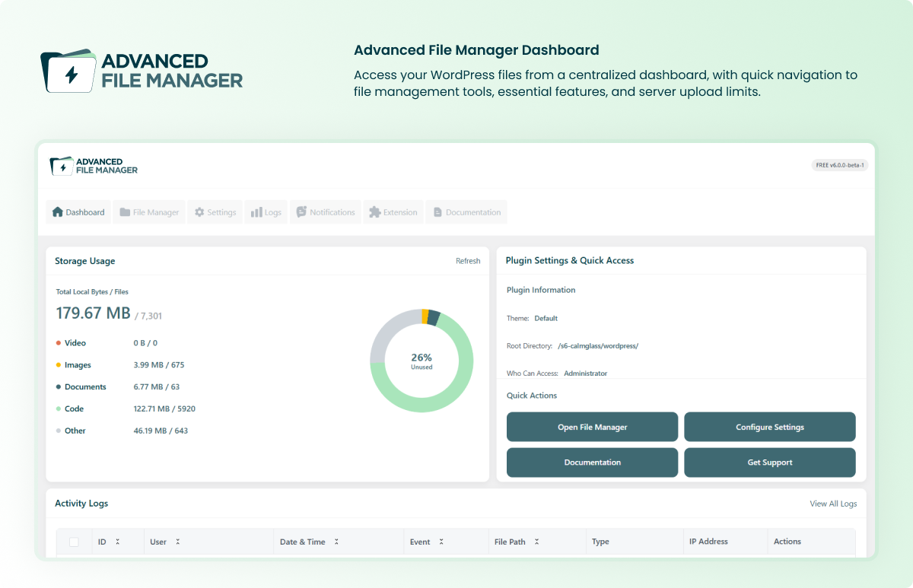Click the green Code legend dot

click(59, 408)
